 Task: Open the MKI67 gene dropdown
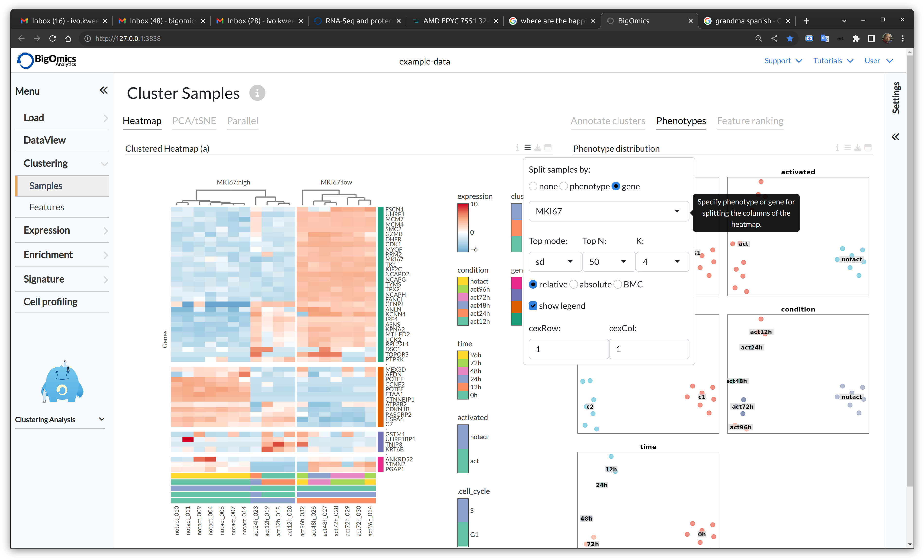point(608,211)
